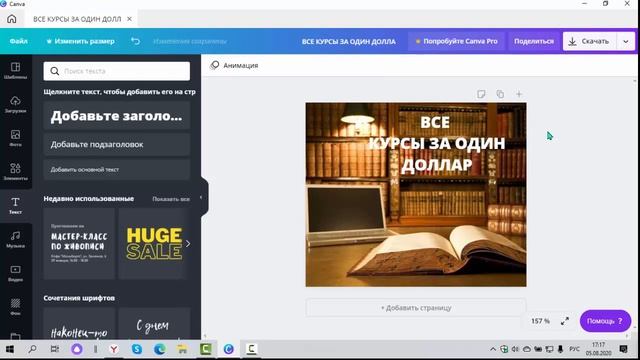Open the Video sidebar panel
The width and height of the screenshot is (640, 360).
[x=16, y=273]
